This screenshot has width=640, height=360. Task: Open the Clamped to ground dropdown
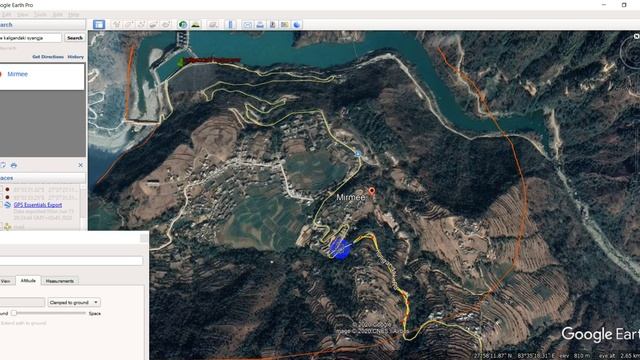(74, 302)
